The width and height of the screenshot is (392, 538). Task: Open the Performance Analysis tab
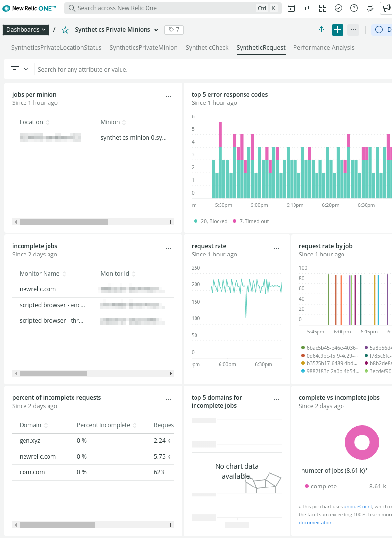[323, 48]
